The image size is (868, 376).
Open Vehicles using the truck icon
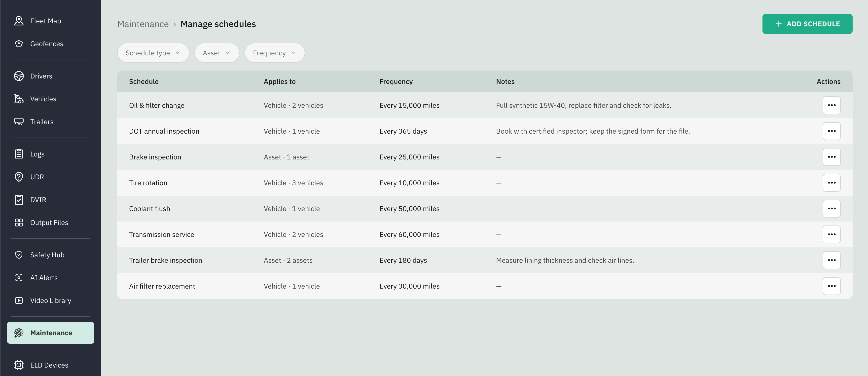pyautogui.click(x=19, y=99)
